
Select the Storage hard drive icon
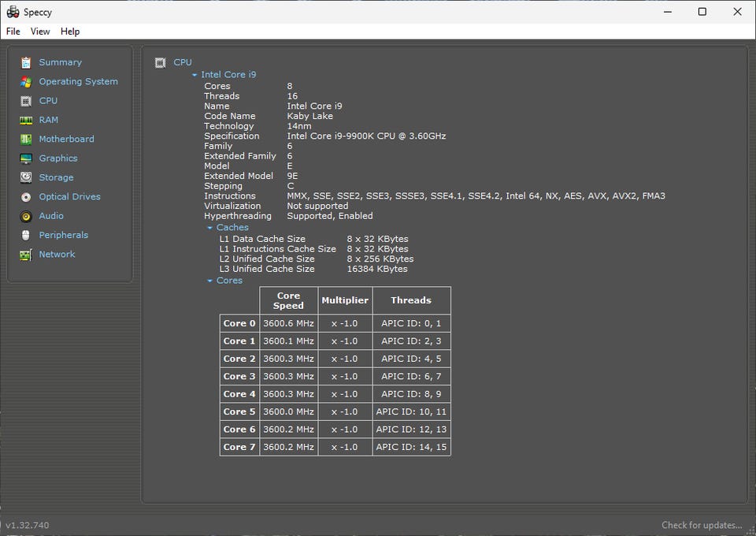click(26, 177)
